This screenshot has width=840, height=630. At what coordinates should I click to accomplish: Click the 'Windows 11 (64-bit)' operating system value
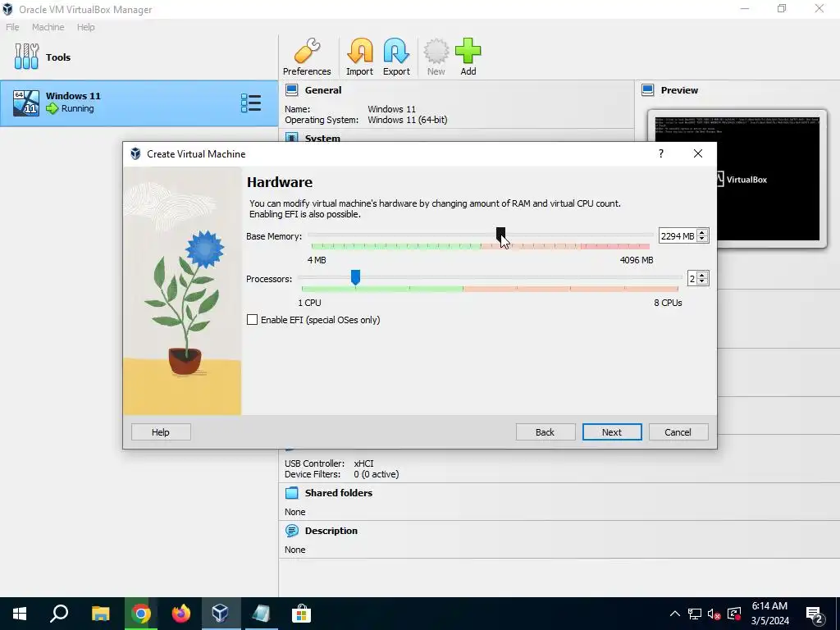point(407,120)
